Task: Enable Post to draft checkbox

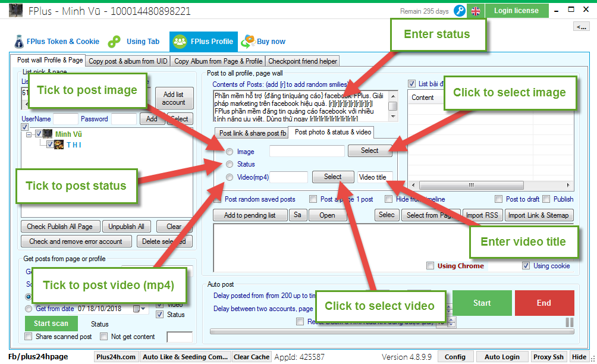Action: (x=498, y=199)
